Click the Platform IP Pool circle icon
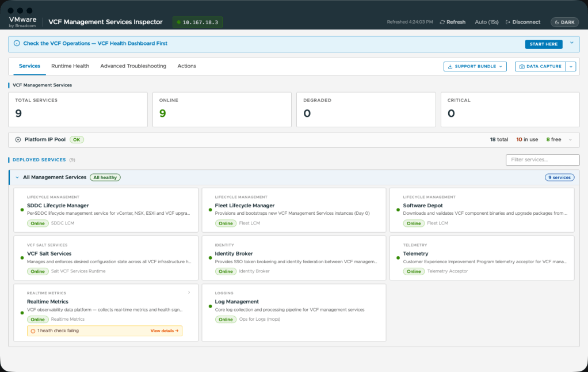 [x=18, y=139]
